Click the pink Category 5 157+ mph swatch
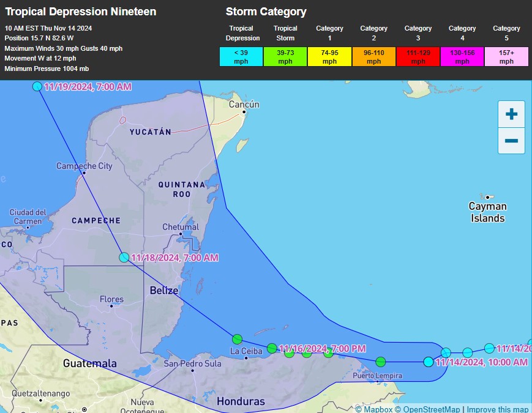The height and width of the screenshot is (413, 532). [x=506, y=57]
